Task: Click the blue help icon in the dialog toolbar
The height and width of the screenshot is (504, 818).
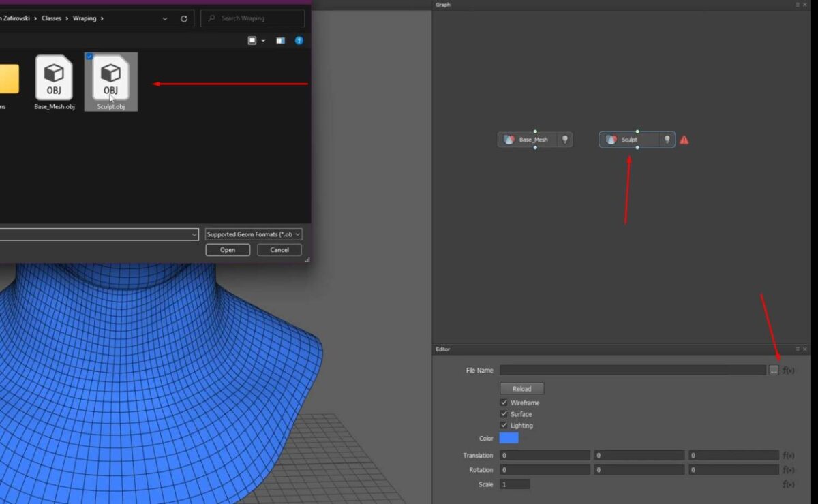Action: (x=299, y=41)
